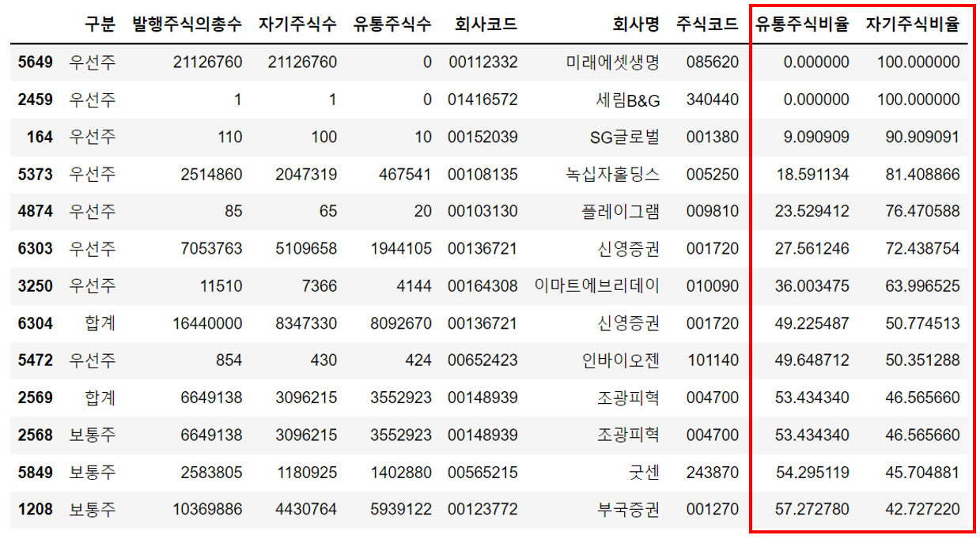Click treasury shares value 2047319
This screenshot has width=980, height=539.
[306, 174]
